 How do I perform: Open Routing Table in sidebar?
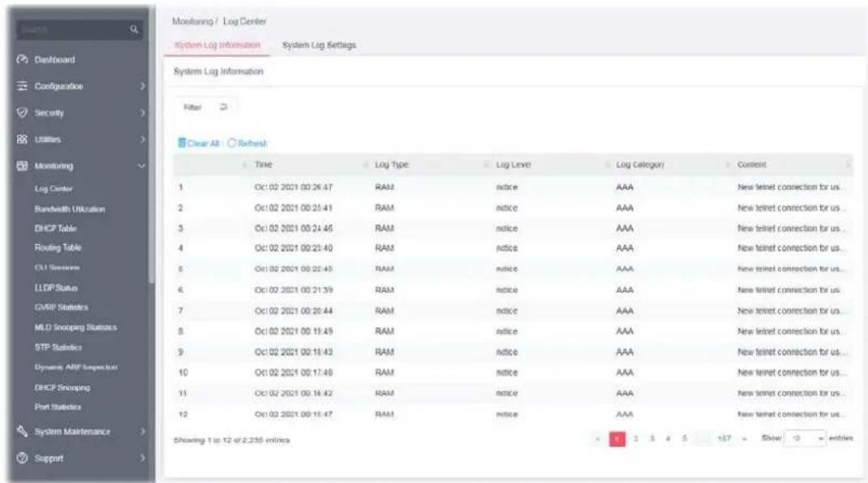(58, 248)
